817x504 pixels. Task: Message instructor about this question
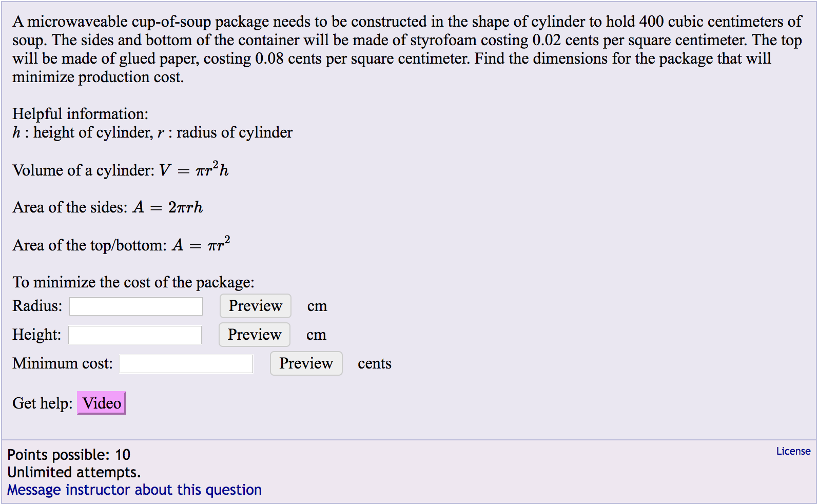(x=134, y=490)
